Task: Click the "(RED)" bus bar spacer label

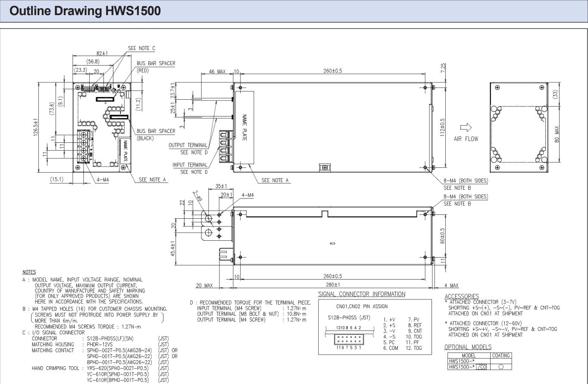Action: pos(142,70)
